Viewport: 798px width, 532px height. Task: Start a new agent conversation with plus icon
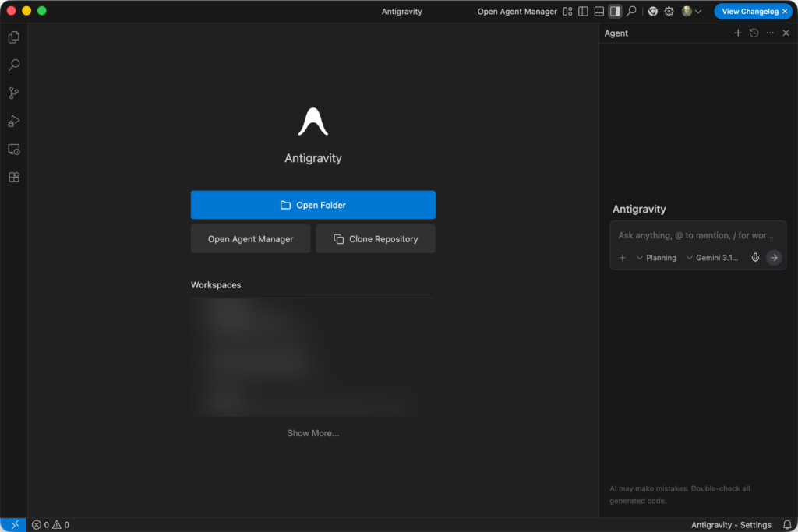point(738,33)
